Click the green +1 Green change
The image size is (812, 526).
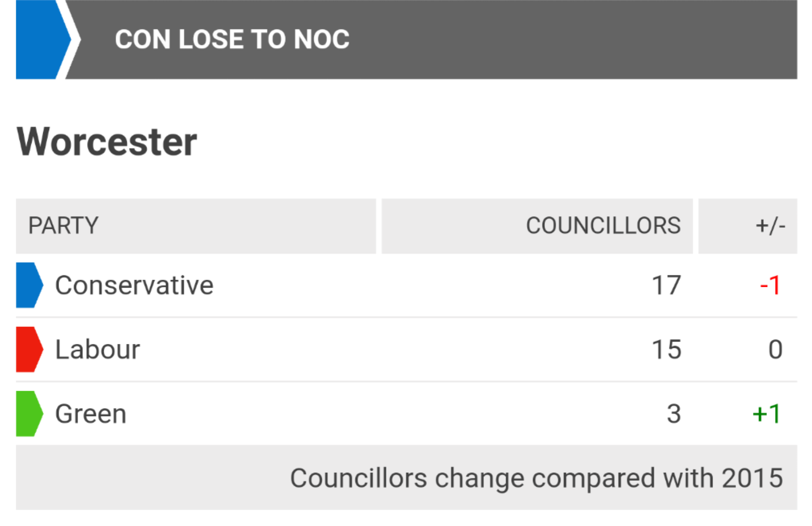(x=767, y=414)
